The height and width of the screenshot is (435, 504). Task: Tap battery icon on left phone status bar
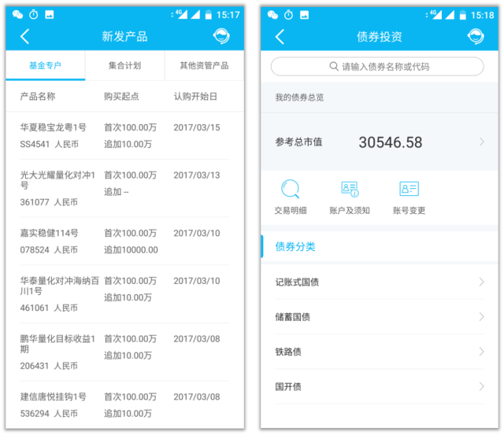(x=208, y=14)
